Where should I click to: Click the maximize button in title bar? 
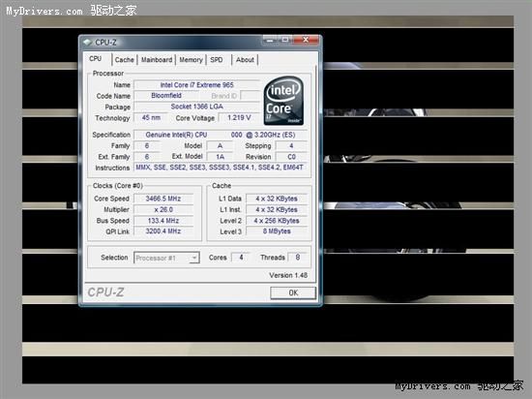(x=284, y=40)
